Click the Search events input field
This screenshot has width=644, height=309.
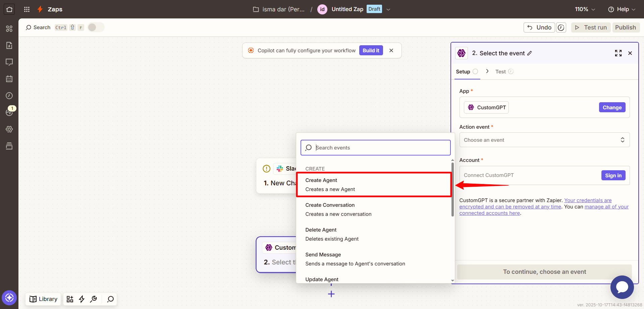pyautogui.click(x=376, y=147)
